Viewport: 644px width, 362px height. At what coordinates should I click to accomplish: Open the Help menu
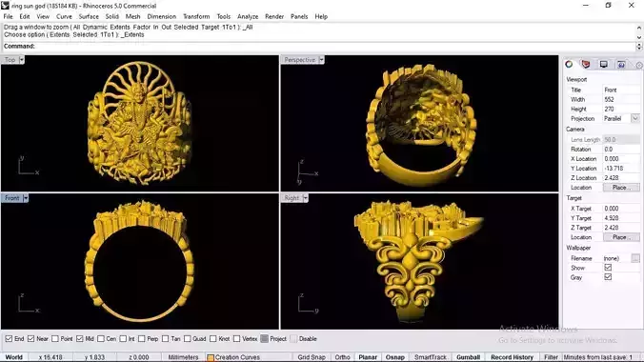(321, 16)
